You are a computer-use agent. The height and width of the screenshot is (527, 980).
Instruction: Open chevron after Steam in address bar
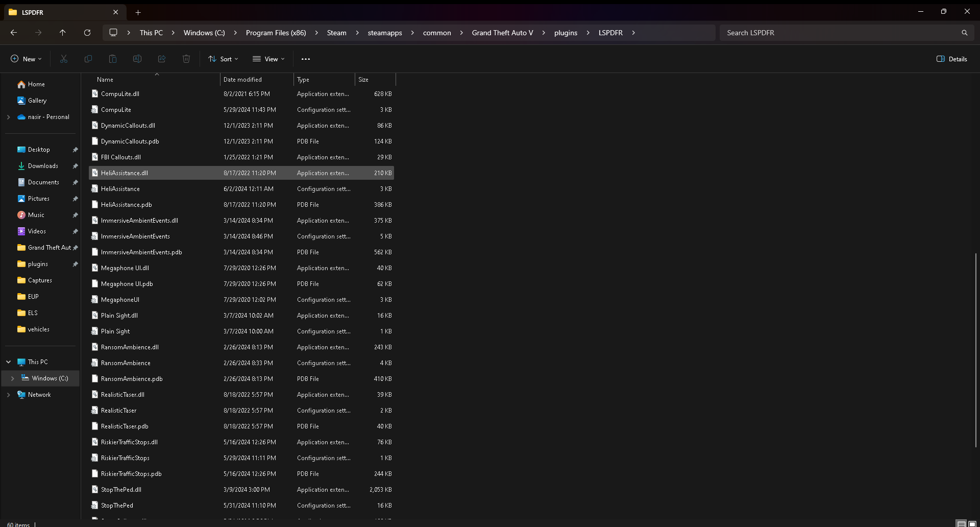(357, 33)
